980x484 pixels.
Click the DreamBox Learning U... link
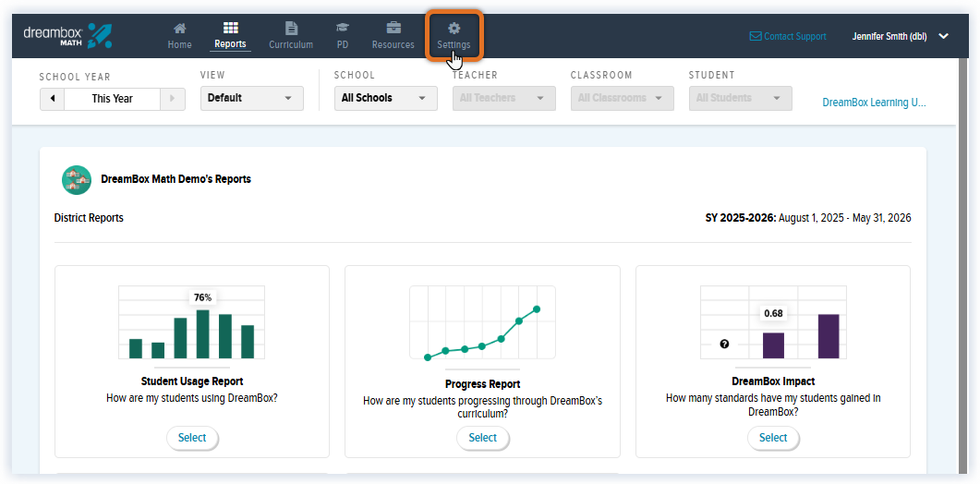click(x=874, y=103)
